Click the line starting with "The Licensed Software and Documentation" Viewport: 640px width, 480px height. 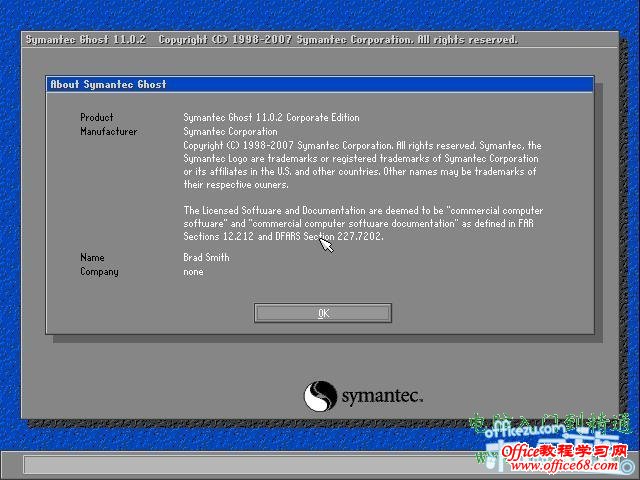point(363,211)
